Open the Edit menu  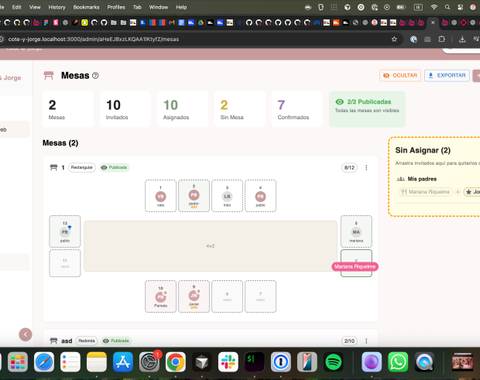(17, 7)
